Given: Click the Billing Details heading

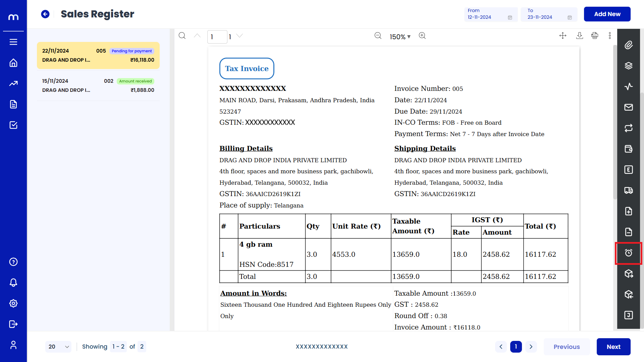Looking at the screenshot, I should click(246, 148).
